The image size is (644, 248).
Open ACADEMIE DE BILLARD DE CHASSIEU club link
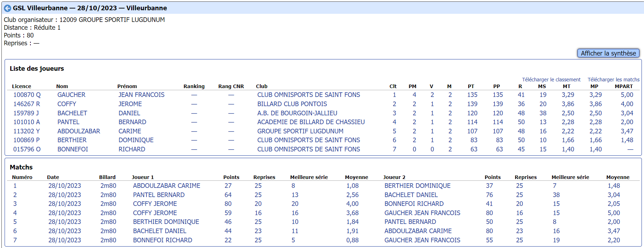(x=311, y=122)
